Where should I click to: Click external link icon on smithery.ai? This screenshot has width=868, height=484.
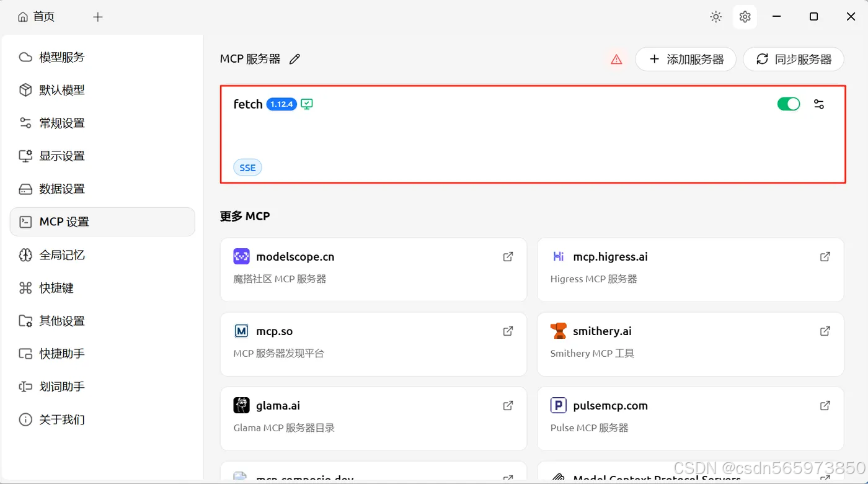825,331
